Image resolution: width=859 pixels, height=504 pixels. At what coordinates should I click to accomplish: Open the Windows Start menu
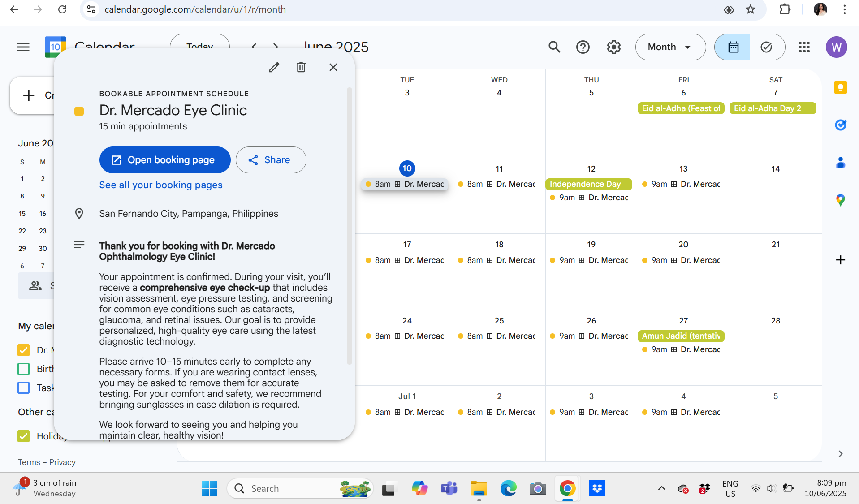209,489
